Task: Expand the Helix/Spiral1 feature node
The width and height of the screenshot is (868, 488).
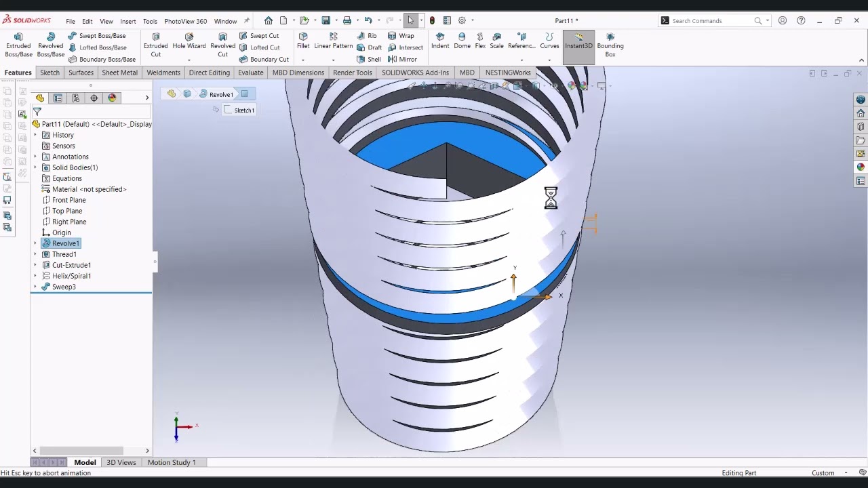Action: click(35, 276)
